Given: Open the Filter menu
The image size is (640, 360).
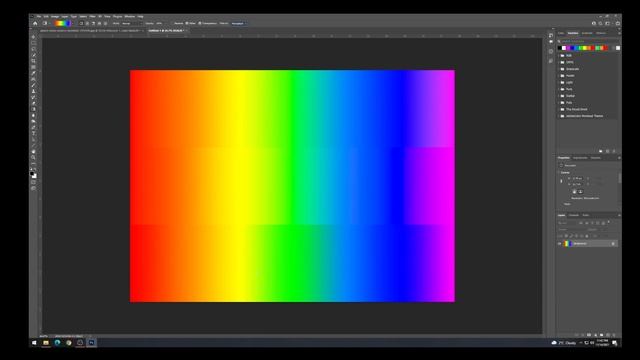Looking at the screenshot, I should click(92, 17).
